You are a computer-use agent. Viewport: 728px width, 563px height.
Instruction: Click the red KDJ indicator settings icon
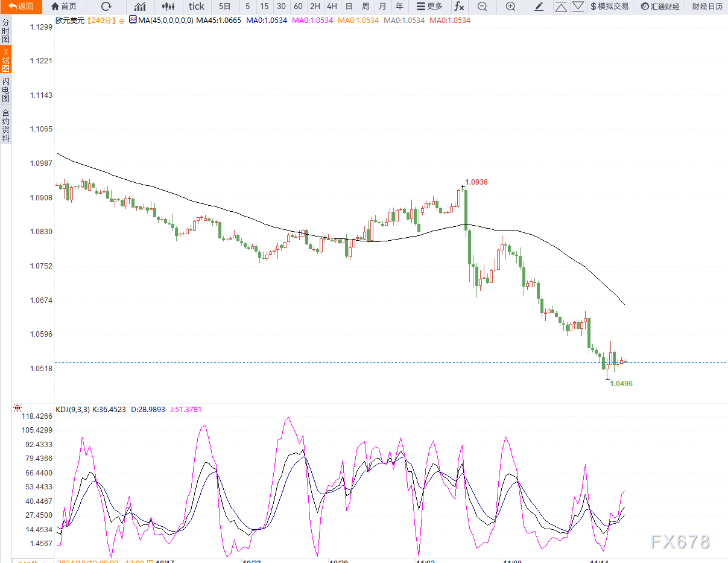(x=17, y=409)
